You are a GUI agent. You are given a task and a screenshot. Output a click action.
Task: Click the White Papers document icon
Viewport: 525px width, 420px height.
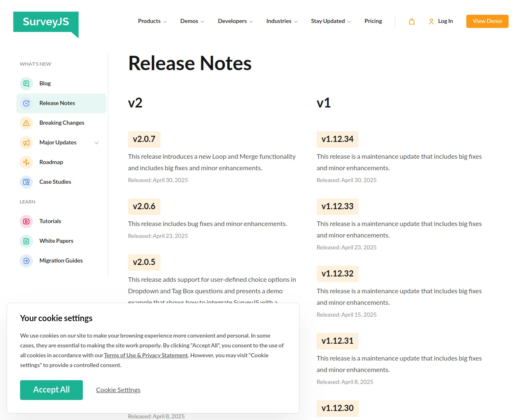pyautogui.click(x=26, y=241)
